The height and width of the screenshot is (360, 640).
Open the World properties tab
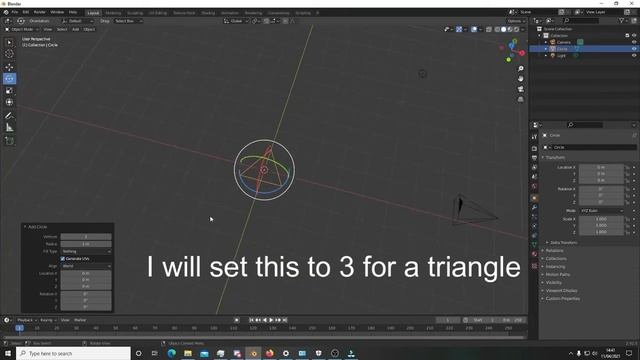coord(534,186)
